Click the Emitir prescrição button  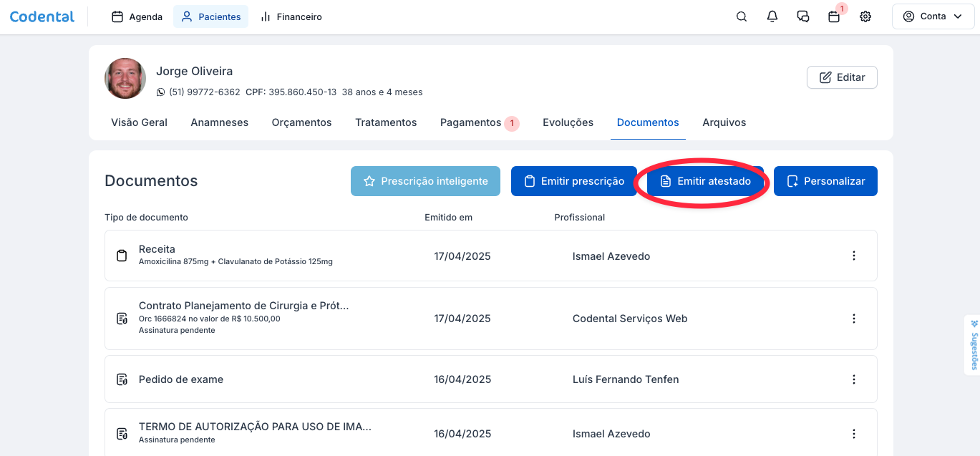click(573, 181)
